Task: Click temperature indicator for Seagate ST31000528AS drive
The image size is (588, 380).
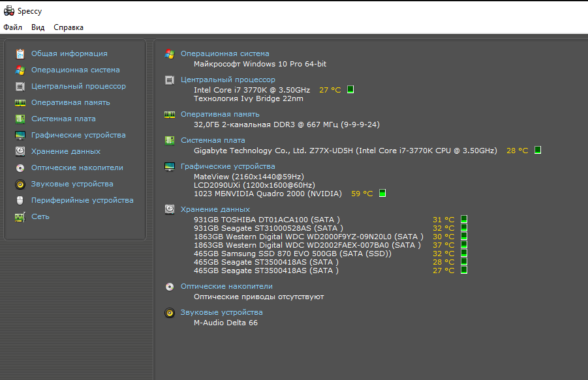Action: (464, 227)
